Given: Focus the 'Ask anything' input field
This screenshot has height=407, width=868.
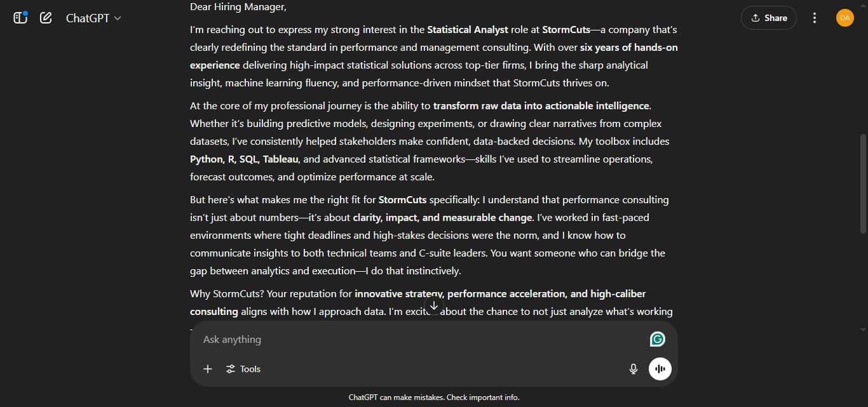Looking at the screenshot, I should 381,339.
